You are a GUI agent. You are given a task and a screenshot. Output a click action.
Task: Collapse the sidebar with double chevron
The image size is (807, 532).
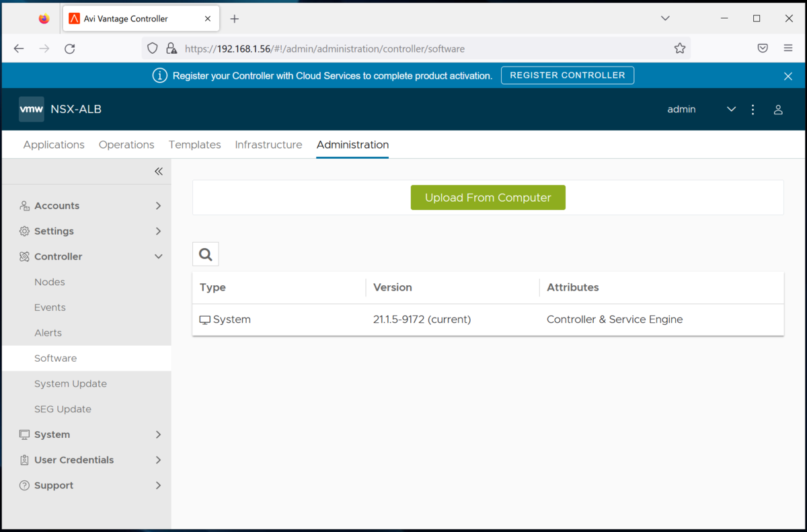click(159, 172)
